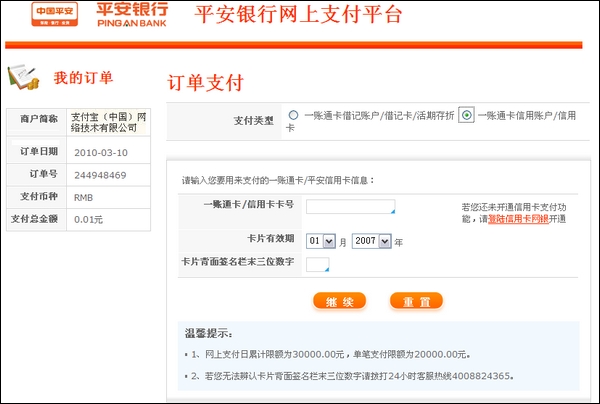Click the 请输入您要用来支付的 instruction text

(278, 180)
